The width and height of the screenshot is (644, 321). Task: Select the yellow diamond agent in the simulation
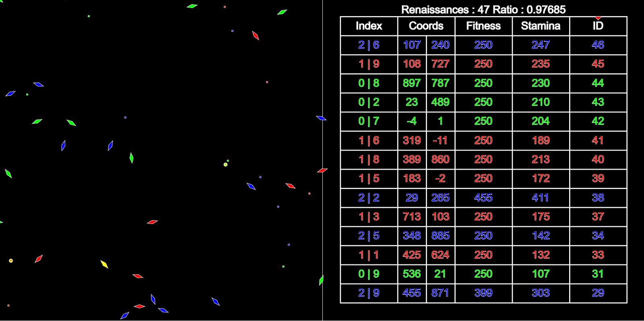point(104,264)
